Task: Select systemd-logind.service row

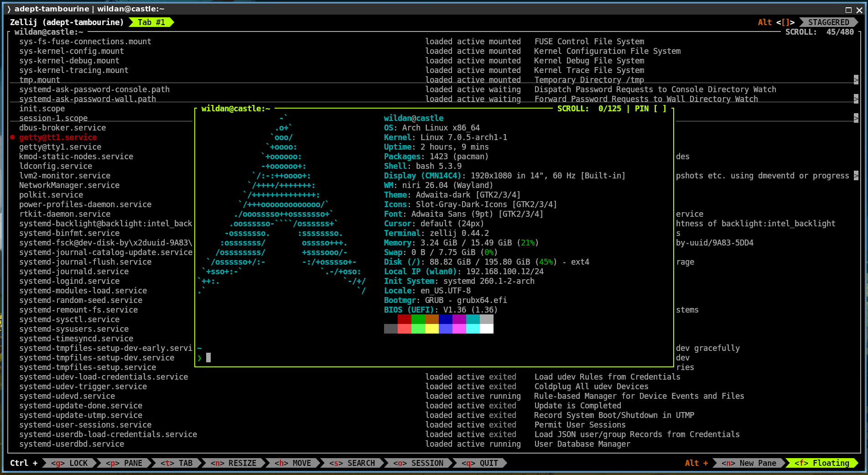Action: [x=69, y=281]
